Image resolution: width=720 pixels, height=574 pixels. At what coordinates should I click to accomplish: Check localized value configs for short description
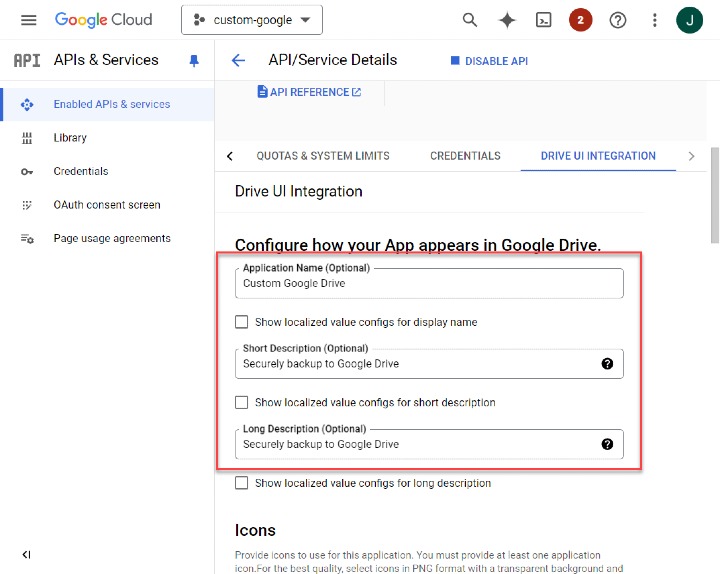(x=241, y=403)
